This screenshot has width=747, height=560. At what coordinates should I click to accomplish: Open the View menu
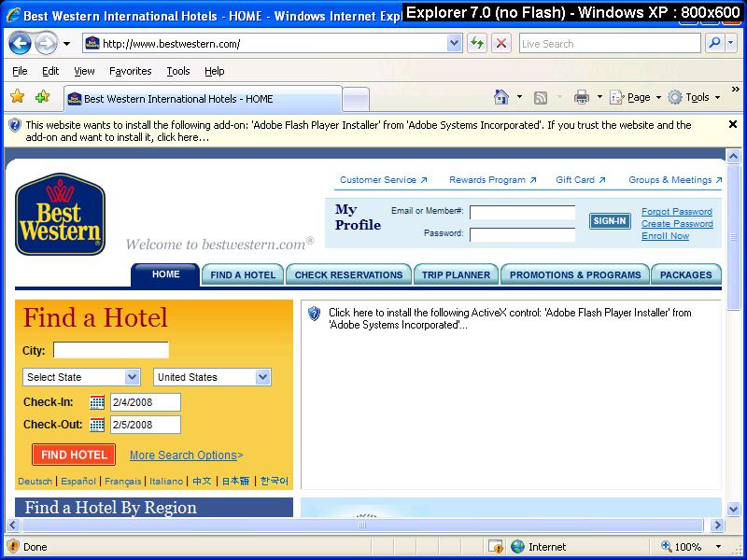pos(84,72)
